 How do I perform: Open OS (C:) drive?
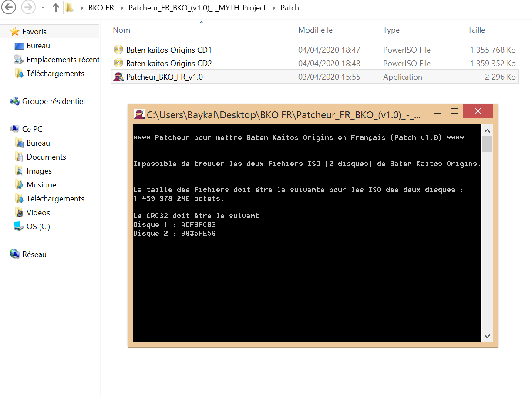(x=38, y=227)
